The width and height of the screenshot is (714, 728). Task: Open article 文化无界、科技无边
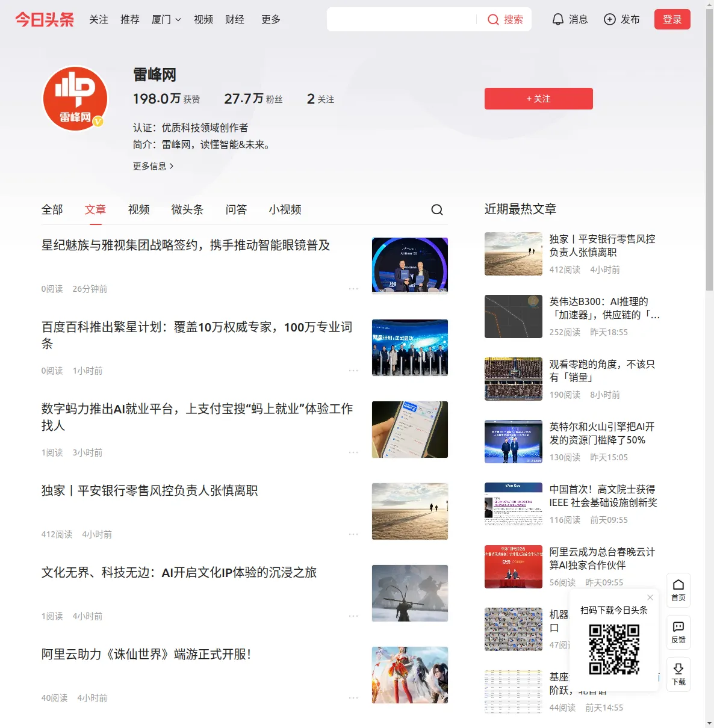pyautogui.click(x=179, y=573)
